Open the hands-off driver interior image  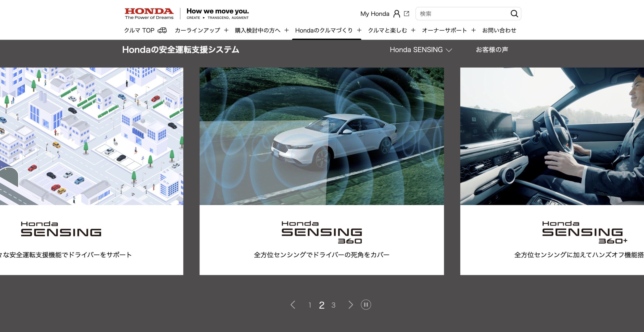(x=552, y=136)
